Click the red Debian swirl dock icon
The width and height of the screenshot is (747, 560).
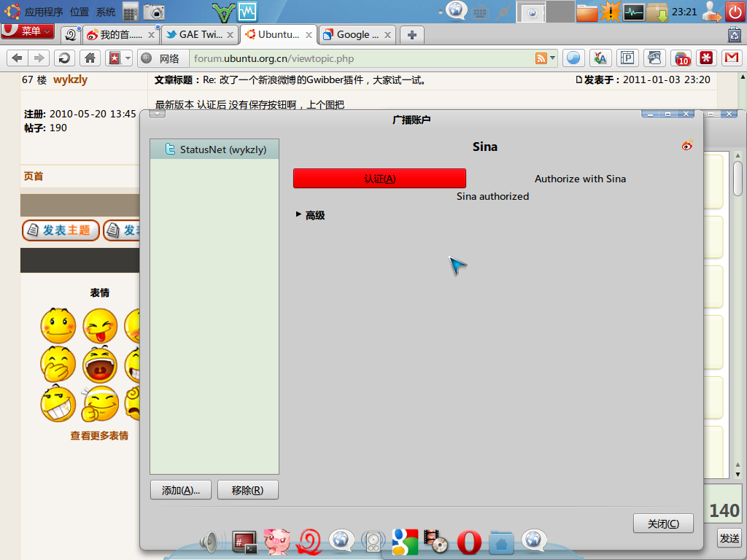(309, 542)
